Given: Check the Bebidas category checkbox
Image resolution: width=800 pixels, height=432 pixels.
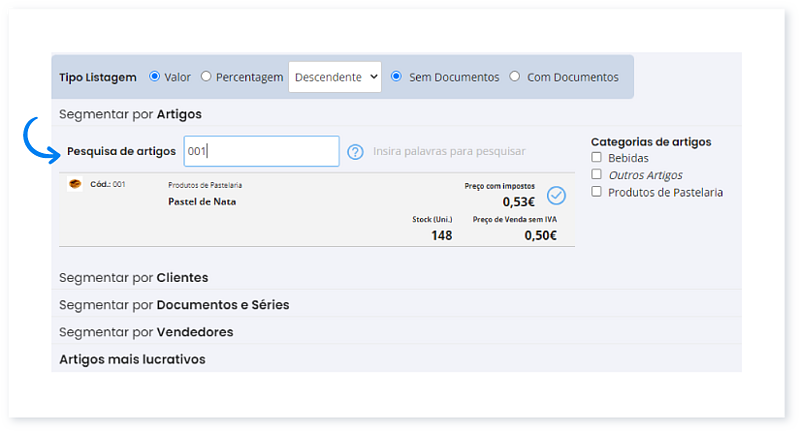Looking at the screenshot, I should (597, 158).
